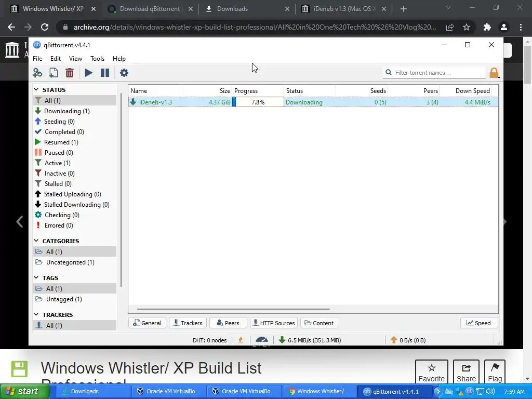Click the Favorite button on archive page
Image resolution: width=532 pixels, height=399 pixels.
pyautogui.click(x=432, y=372)
